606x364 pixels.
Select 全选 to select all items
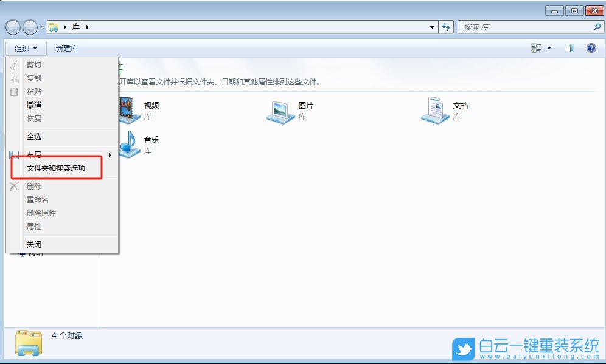(x=35, y=136)
